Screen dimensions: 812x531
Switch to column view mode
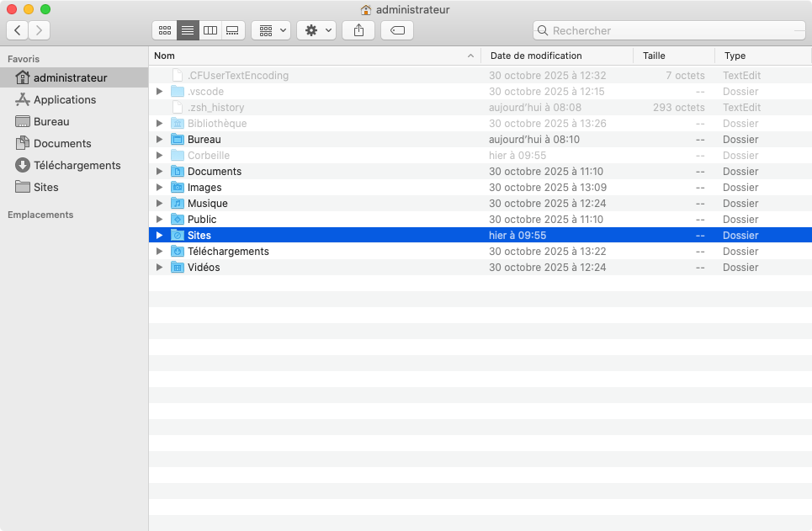pos(210,30)
